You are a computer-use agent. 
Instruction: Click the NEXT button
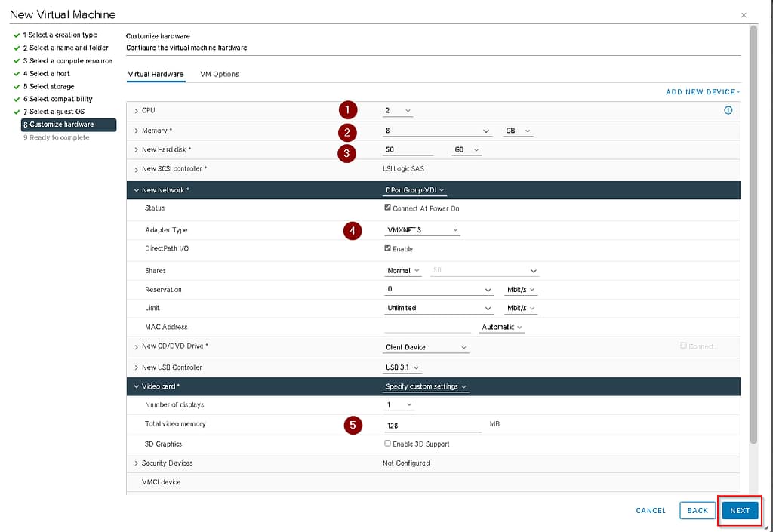(x=740, y=510)
